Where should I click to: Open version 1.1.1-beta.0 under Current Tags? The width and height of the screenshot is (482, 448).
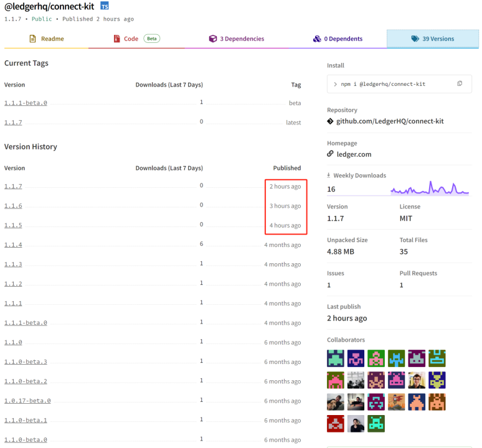pyautogui.click(x=26, y=103)
